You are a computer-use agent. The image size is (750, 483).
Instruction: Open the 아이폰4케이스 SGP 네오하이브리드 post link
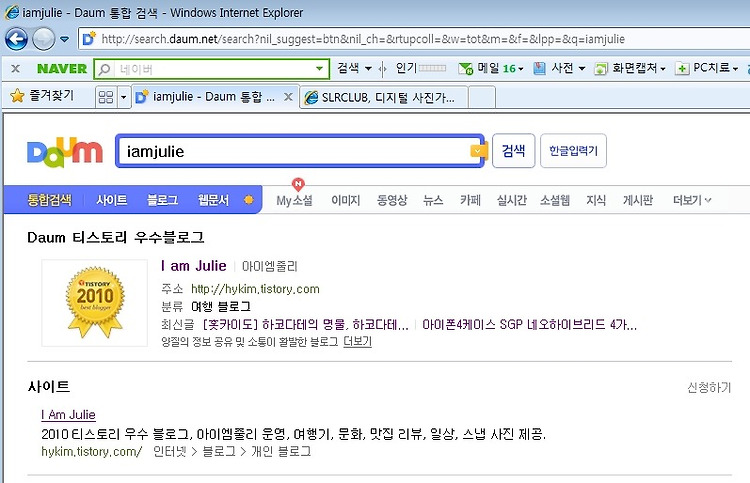coord(529,325)
